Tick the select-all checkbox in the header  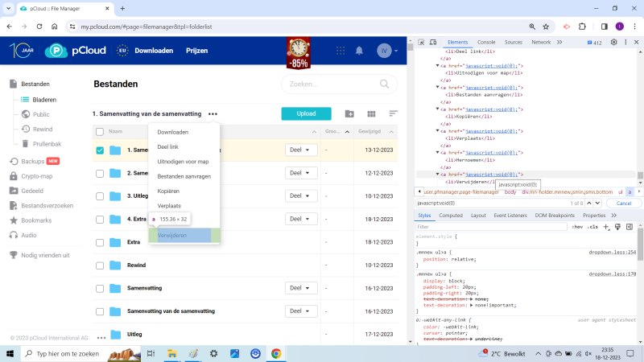click(100, 131)
